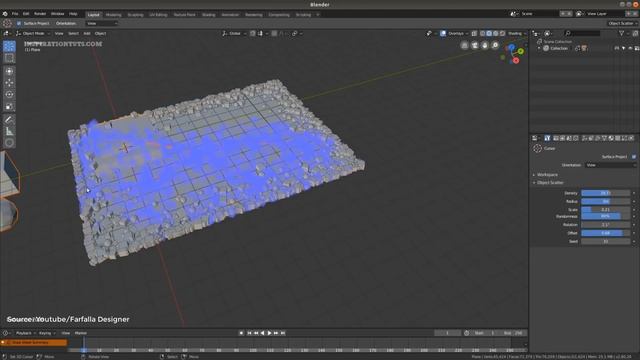Click the Collection icon in outliner

[546, 48]
